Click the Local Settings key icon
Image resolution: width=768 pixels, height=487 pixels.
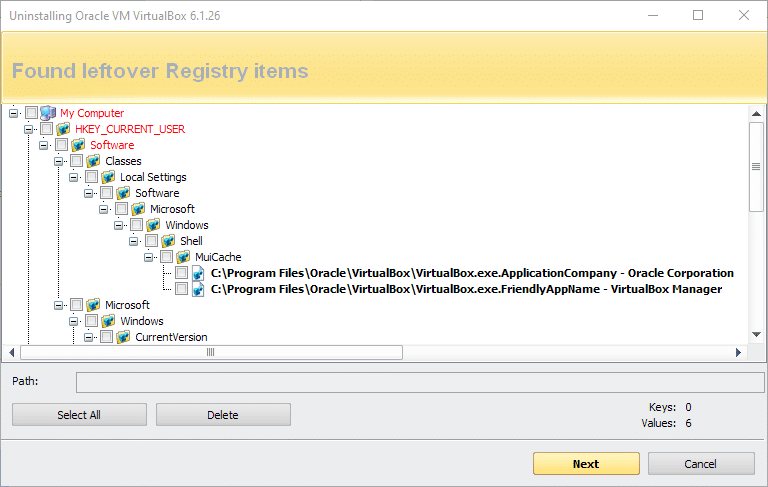108,177
